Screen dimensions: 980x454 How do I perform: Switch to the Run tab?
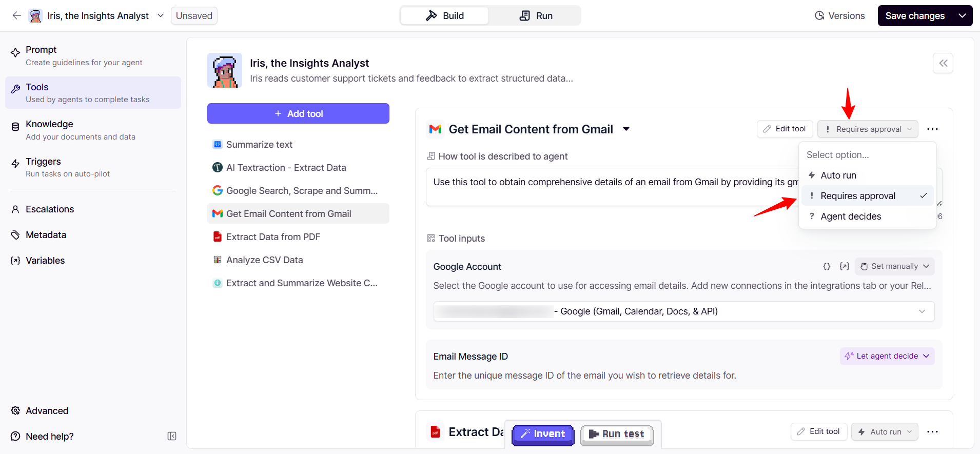click(x=536, y=16)
